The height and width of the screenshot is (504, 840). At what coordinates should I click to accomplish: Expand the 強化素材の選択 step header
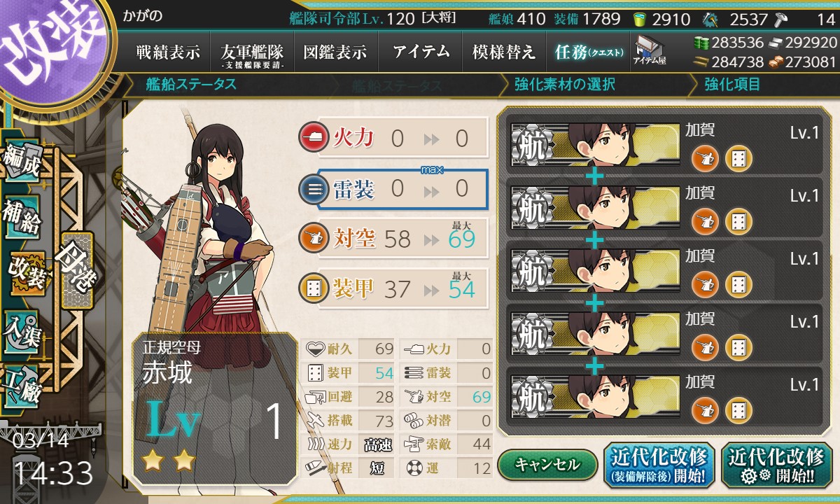pyautogui.click(x=565, y=85)
